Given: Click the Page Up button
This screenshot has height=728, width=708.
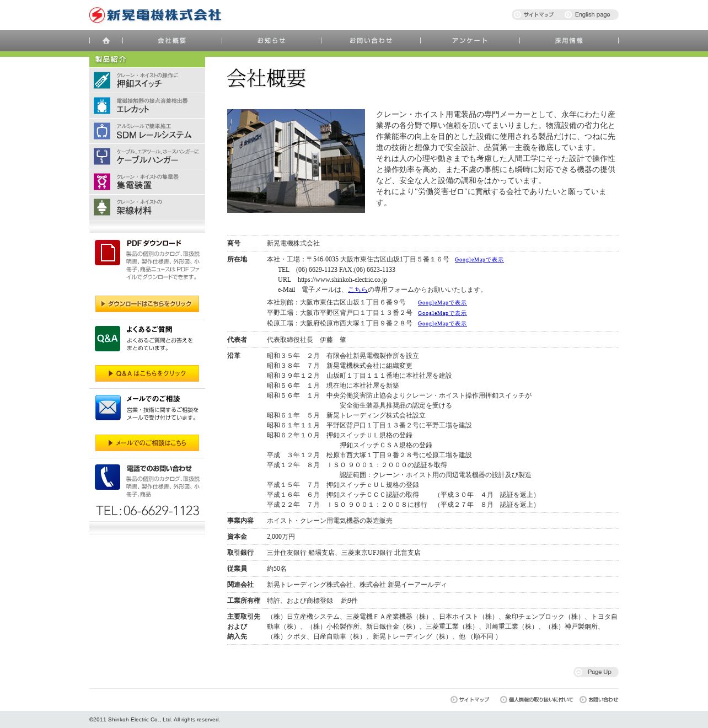Looking at the screenshot, I should coord(596,672).
